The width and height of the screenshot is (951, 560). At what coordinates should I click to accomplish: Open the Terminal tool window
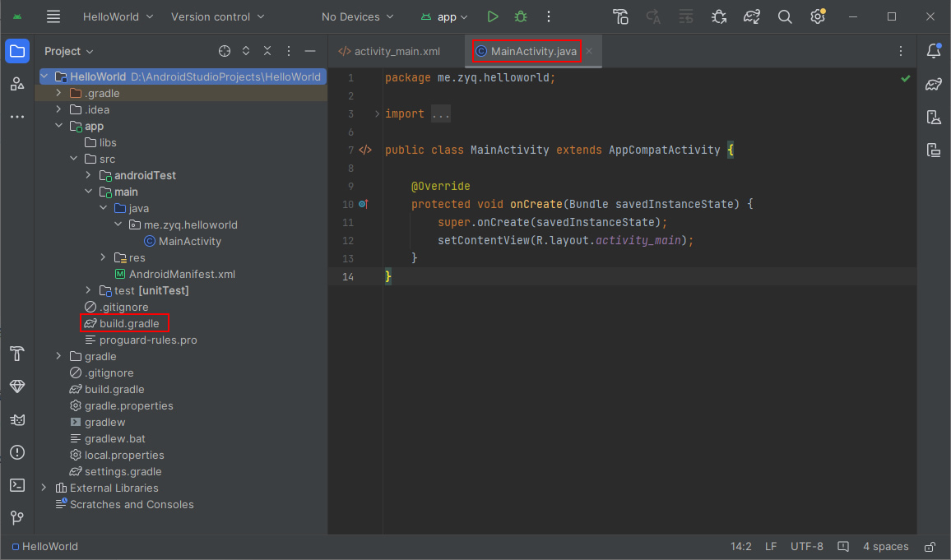(x=17, y=485)
